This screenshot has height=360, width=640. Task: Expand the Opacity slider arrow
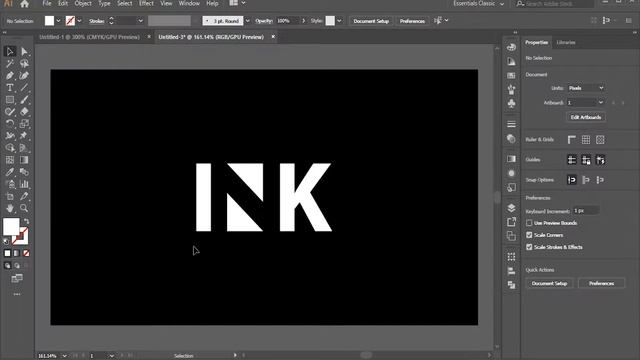303,21
